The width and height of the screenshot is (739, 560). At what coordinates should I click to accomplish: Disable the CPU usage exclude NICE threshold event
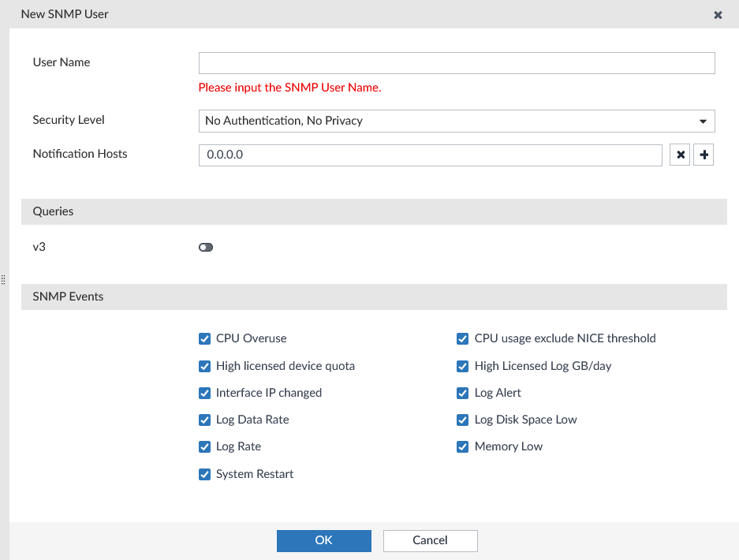coord(462,338)
